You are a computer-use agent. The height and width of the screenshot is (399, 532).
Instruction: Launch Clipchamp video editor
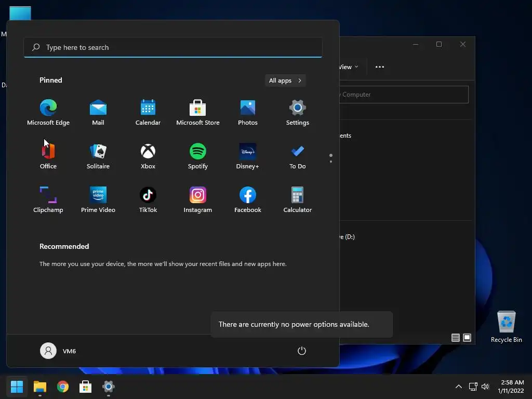(x=48, y=200)
